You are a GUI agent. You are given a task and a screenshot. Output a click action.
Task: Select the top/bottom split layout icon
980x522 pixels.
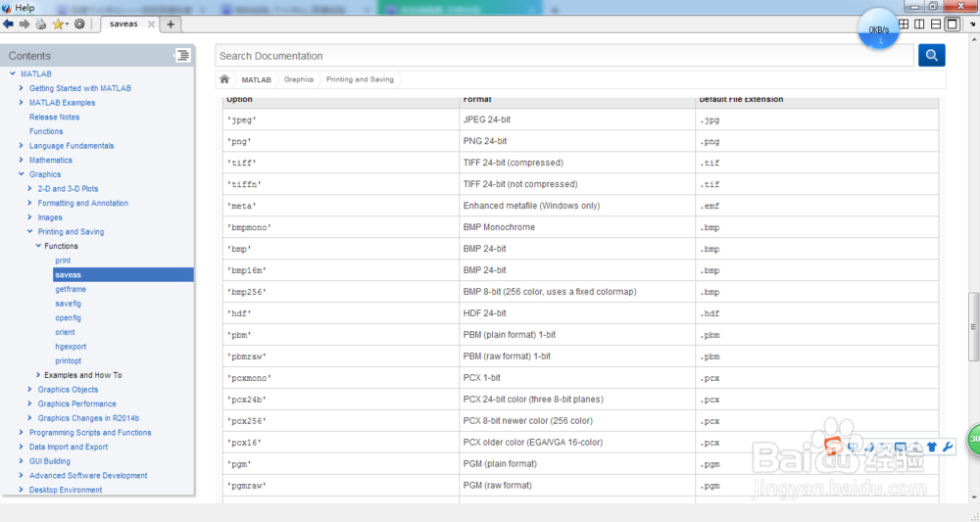click(x=936, y=24)
